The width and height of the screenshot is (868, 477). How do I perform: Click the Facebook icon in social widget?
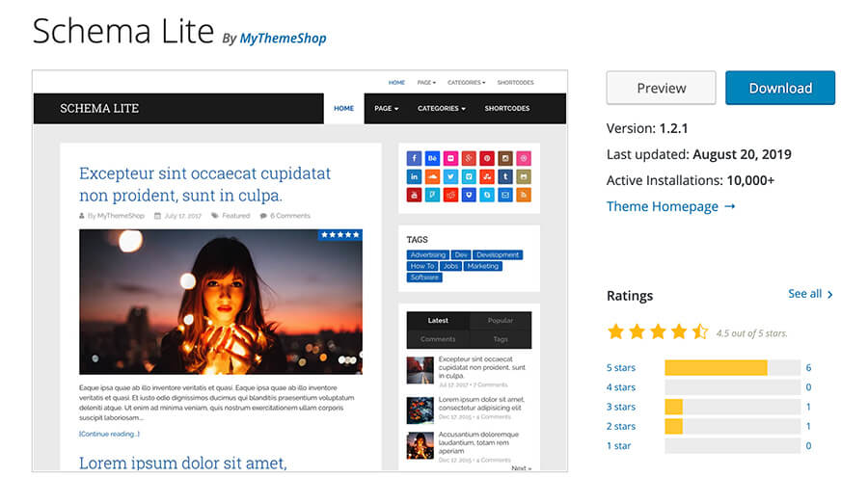tap(414, 158)
